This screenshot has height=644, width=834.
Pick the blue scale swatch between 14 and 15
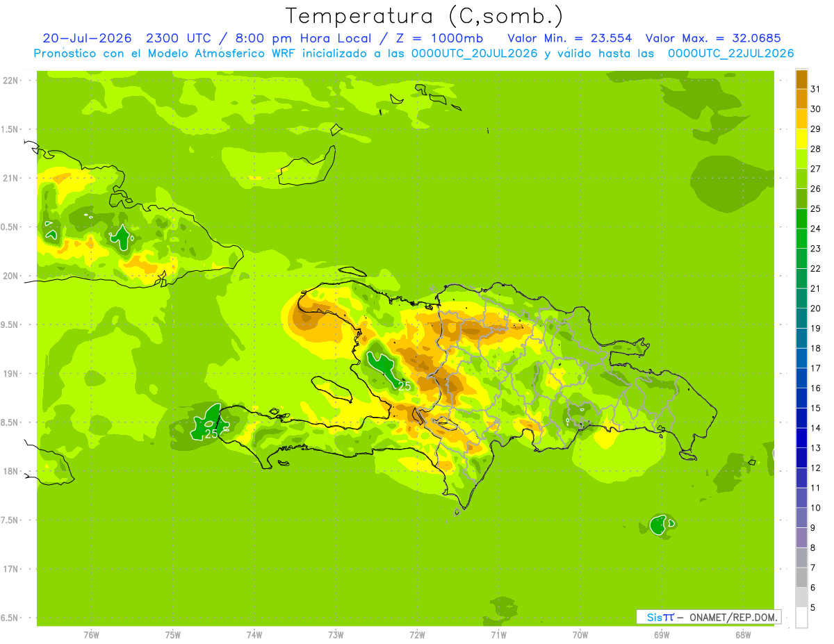801,418
